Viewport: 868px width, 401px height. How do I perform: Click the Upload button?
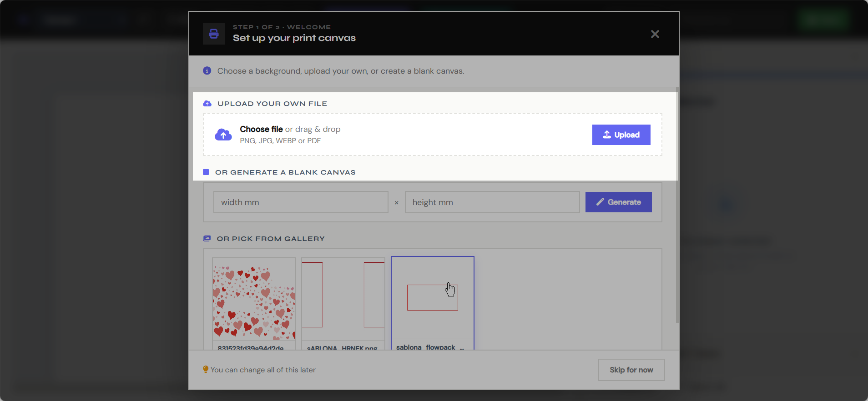[x=621, y=135]
